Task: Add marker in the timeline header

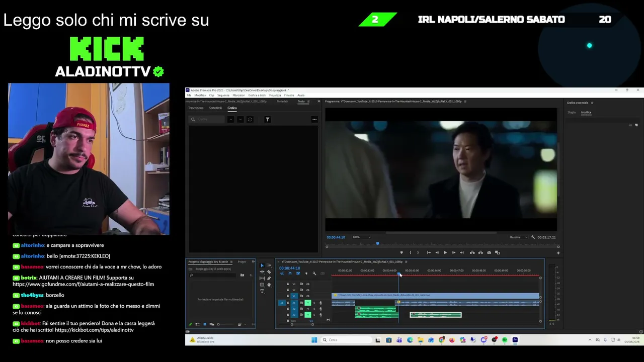Action: pos(306,274)
